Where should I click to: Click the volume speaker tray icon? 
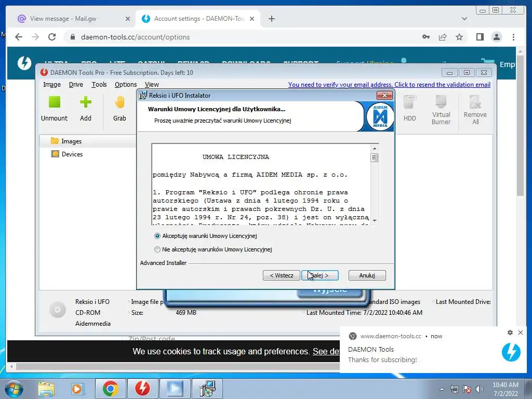click(x=479, y=389)
